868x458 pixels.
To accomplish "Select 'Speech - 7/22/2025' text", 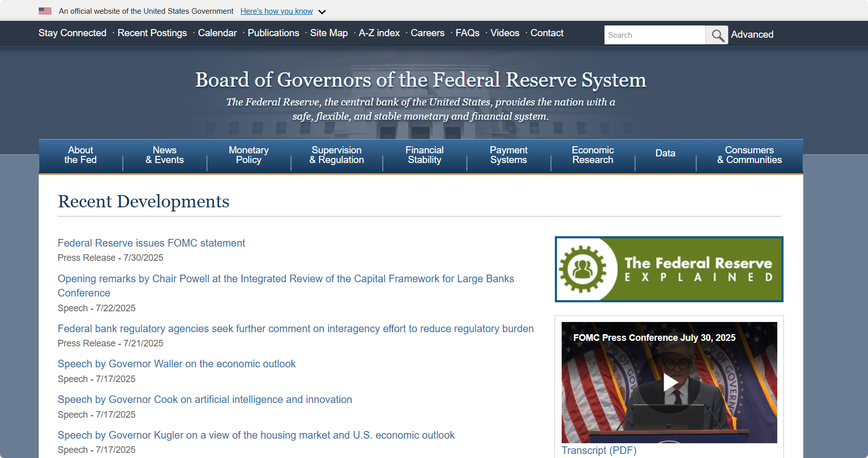I will pos(96,308).
